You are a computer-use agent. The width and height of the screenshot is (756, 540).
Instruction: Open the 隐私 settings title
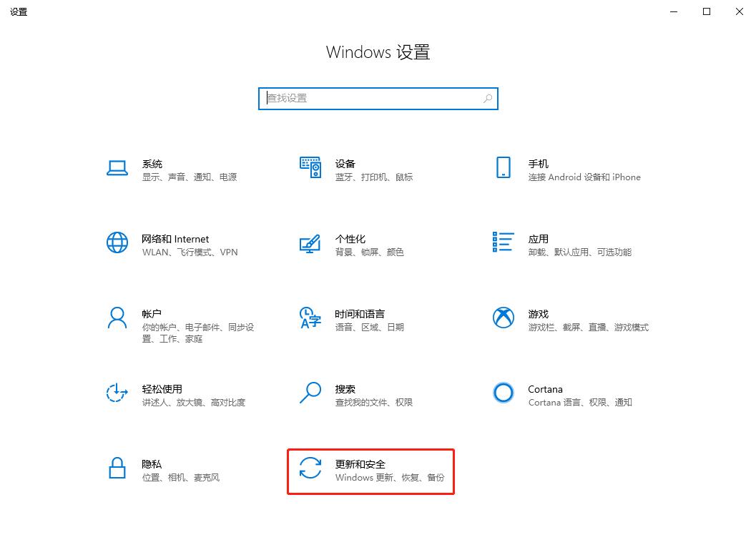click(152, 464)
